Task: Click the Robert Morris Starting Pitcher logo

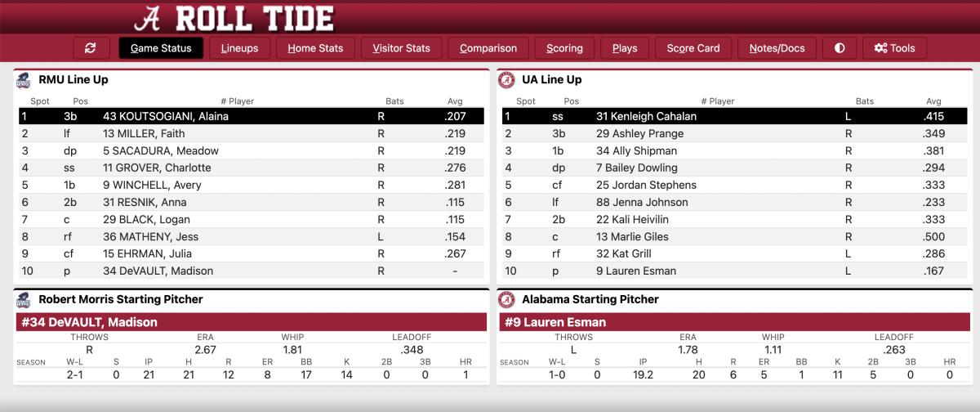Action: click(x=23, y=299)
